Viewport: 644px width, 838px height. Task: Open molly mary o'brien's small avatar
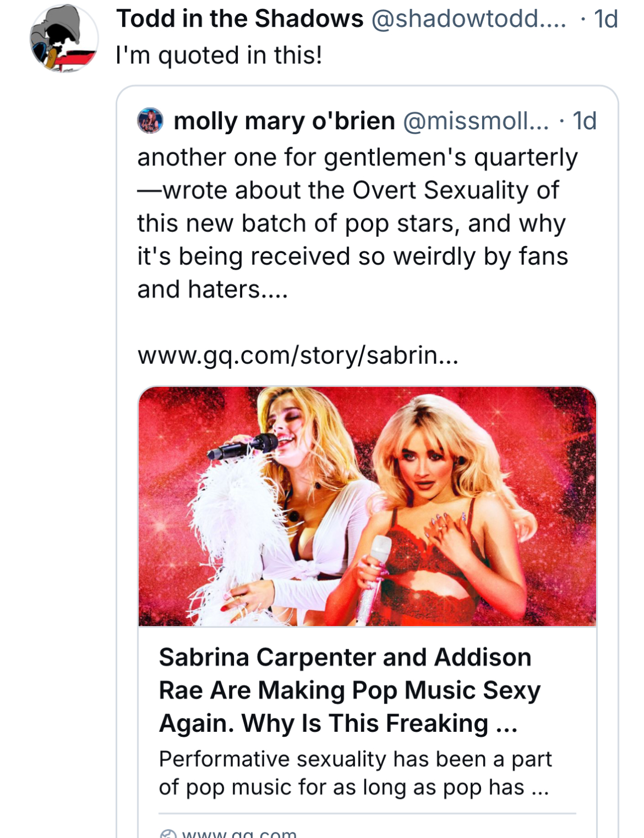[150, 121]
